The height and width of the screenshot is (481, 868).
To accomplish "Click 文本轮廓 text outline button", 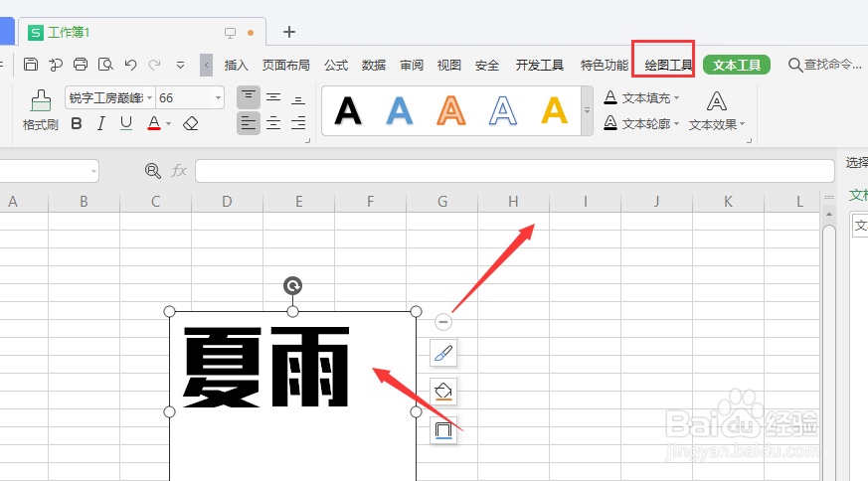I will (x=636, y=123).
